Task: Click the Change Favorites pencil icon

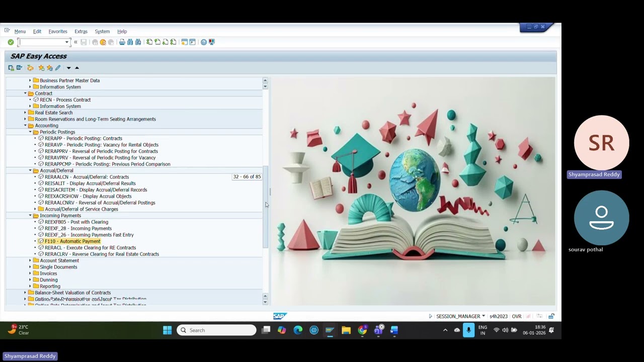Action: coord(58,68)
